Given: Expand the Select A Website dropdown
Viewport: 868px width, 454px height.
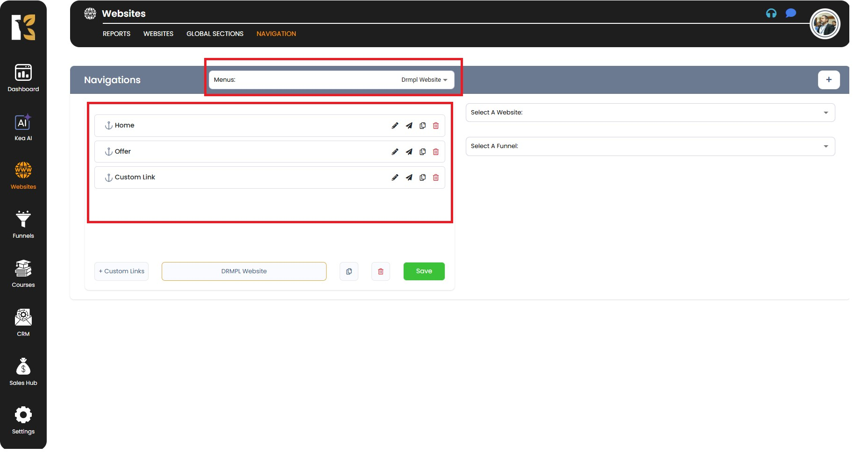Looking at the screenshot, I should [650, 113].
